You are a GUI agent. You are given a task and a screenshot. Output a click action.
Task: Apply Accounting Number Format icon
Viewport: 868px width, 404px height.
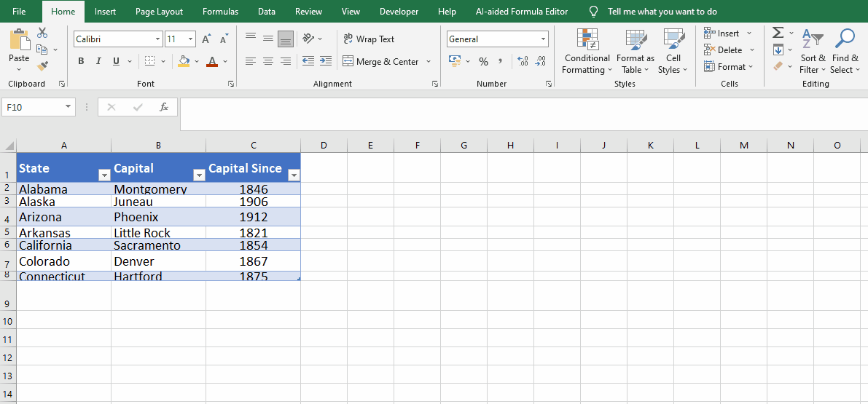click(x=455, y=61)
